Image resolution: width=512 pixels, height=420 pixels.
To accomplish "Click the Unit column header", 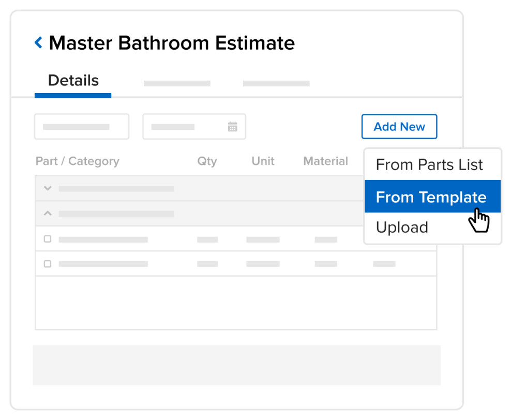I will [262, 161].
